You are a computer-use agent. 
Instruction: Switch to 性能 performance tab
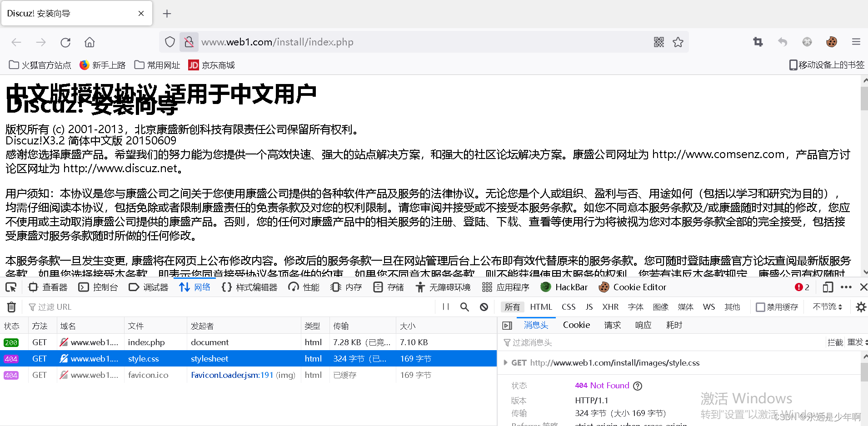[304, 287]
